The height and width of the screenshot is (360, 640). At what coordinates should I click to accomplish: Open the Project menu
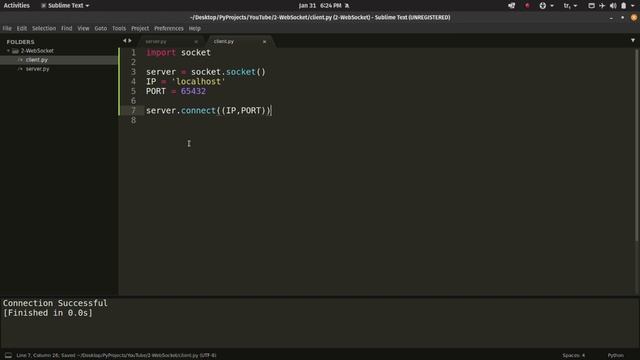(140, 29)
